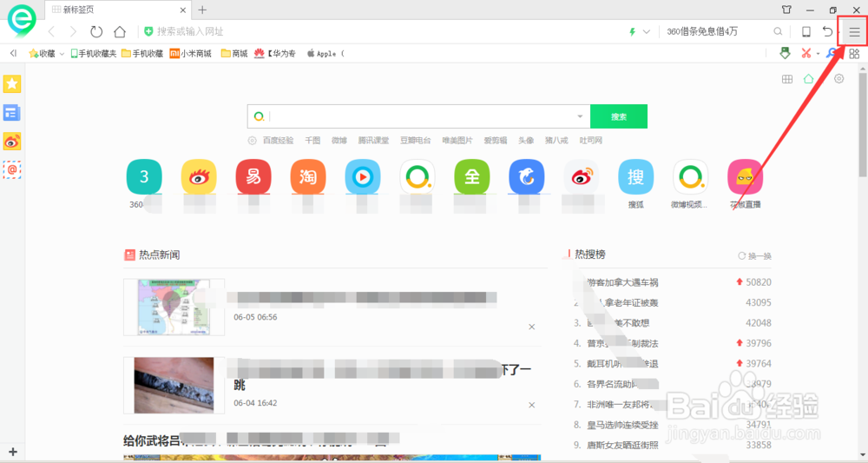Open the 华为 bookmark
868x463 pixels.
(x=275, y=53)
